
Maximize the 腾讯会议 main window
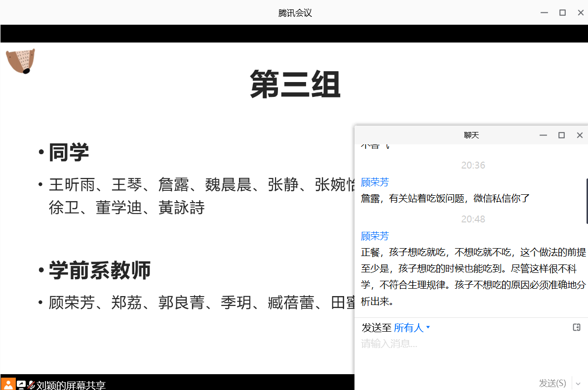pos(562,13)
